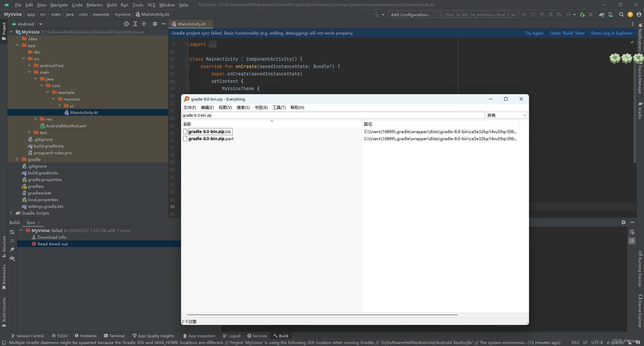644x346 pixels.
Task: Toggle the Structure tool window stripe
Action: 4,246
